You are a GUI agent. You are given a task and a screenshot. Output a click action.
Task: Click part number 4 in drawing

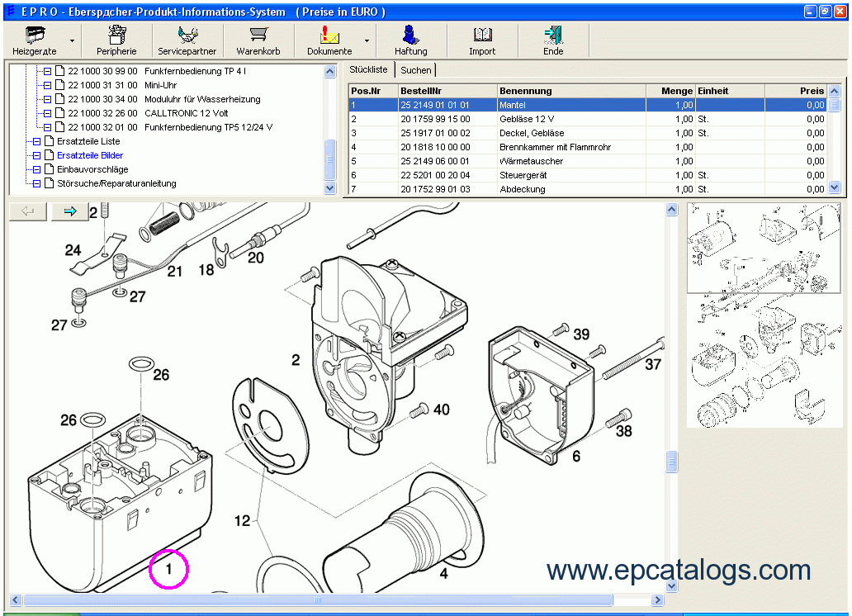click(444, 574)
